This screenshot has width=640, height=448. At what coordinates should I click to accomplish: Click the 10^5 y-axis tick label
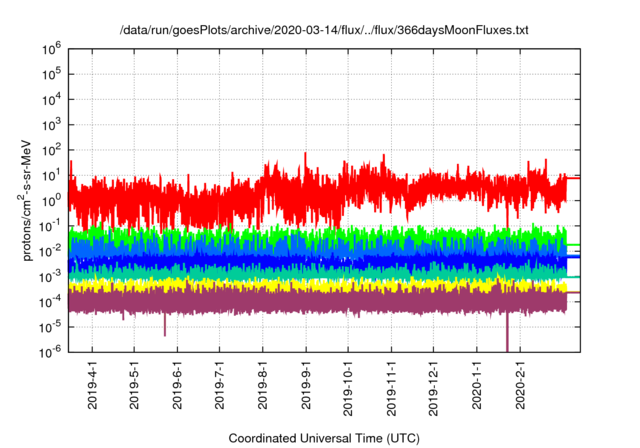point(51,74)
